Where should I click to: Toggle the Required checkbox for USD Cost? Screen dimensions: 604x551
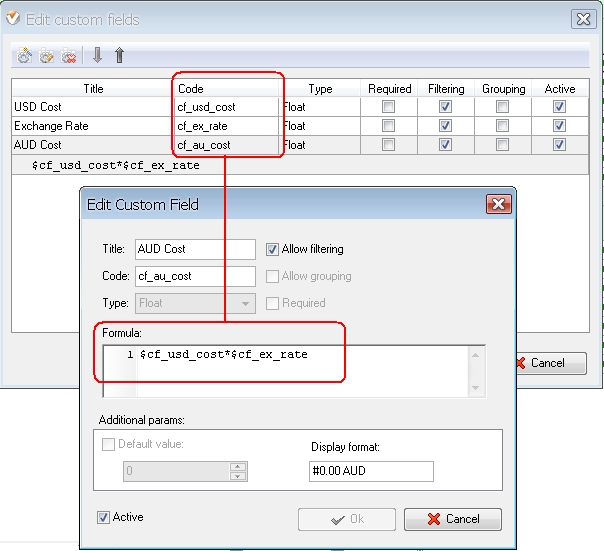pyautogui.click(x=389, y=107)
